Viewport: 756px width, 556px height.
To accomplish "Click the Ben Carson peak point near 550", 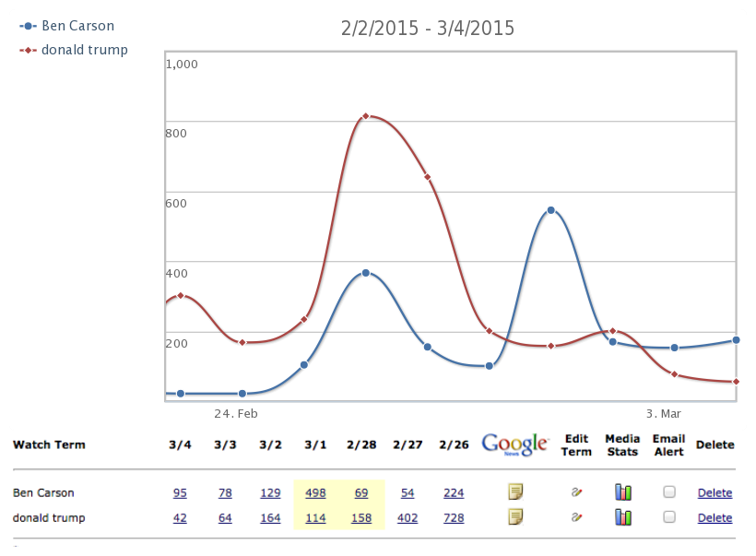I will 550,210.
